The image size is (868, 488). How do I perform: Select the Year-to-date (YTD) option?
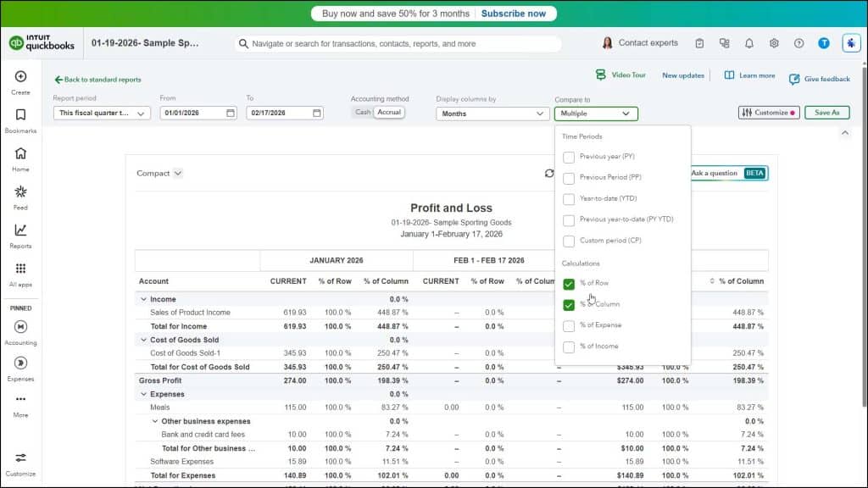point(569,197)
